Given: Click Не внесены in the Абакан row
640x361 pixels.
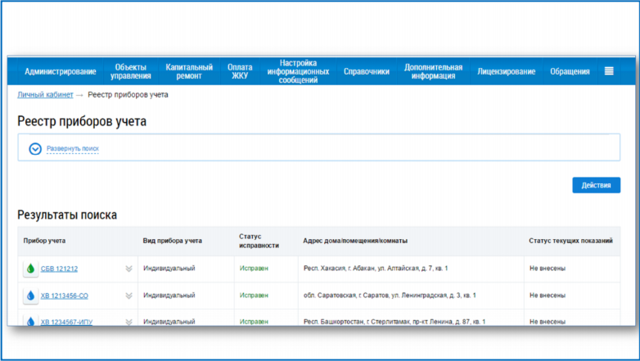Looking at the screenshot, I should [x=547, y=268].
